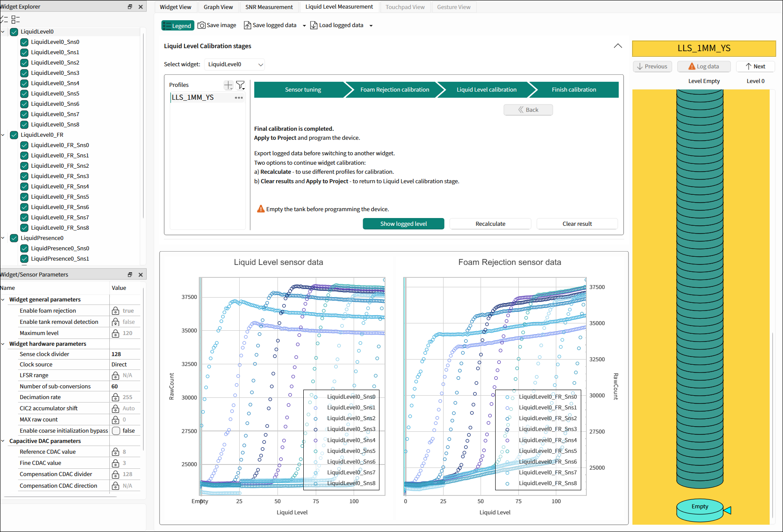
Task: Click the Load logged data icon
Action: [x=314, y=25]
